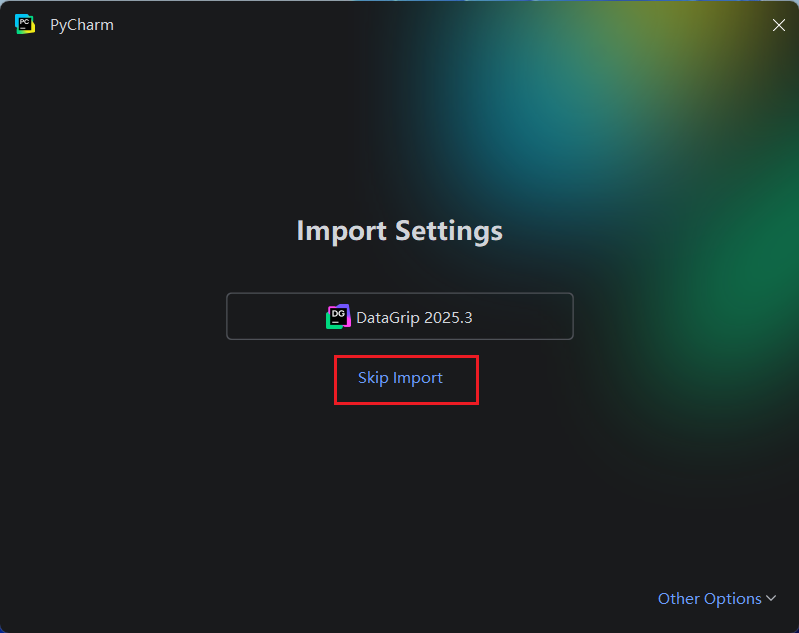
Task: Click the Import Settings heading text
Action: (400, 231)
